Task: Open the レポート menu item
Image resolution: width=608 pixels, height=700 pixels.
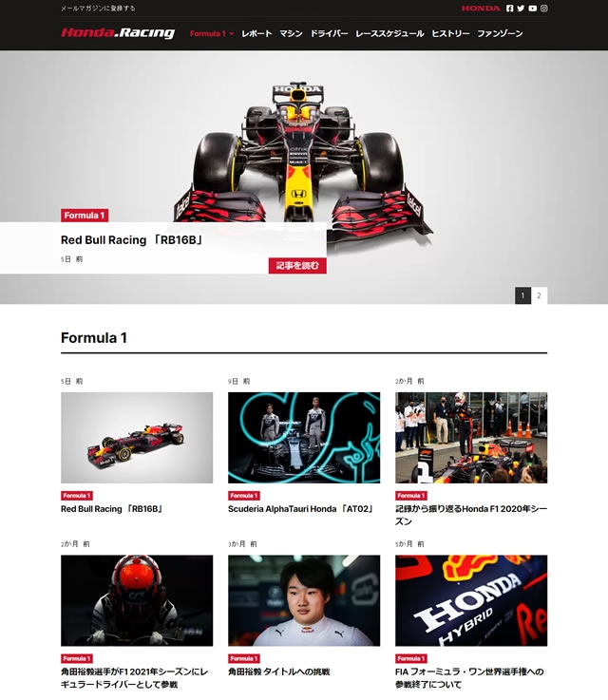Action: (x=256, y=33)
